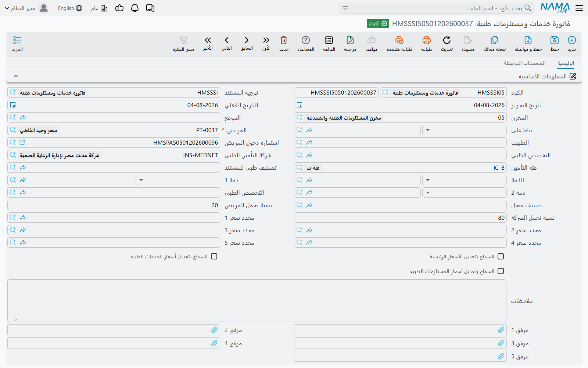Screen dimensions: 588x368
Task: Open search filter options icon
Action: pos(345,8)
